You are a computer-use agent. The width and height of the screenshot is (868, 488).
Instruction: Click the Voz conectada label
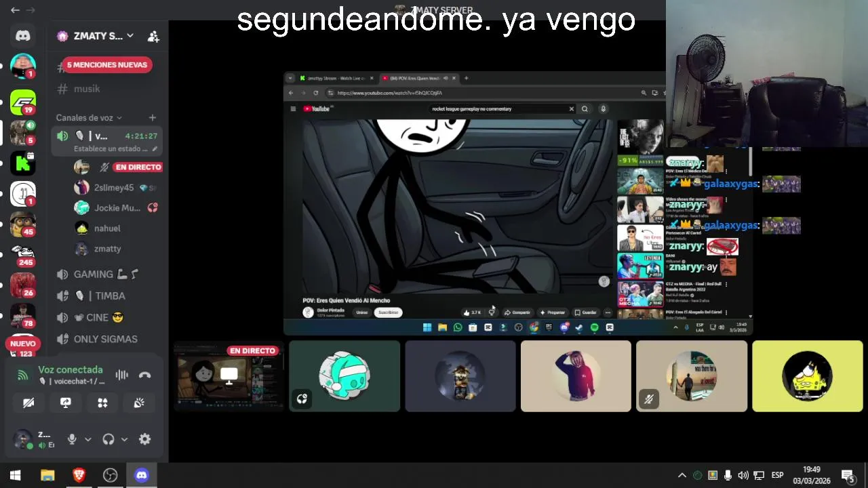point(71,370)
